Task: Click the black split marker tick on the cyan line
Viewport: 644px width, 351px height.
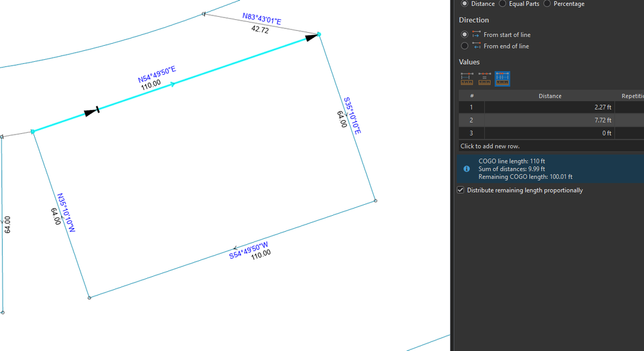Action: pos(97,109)
